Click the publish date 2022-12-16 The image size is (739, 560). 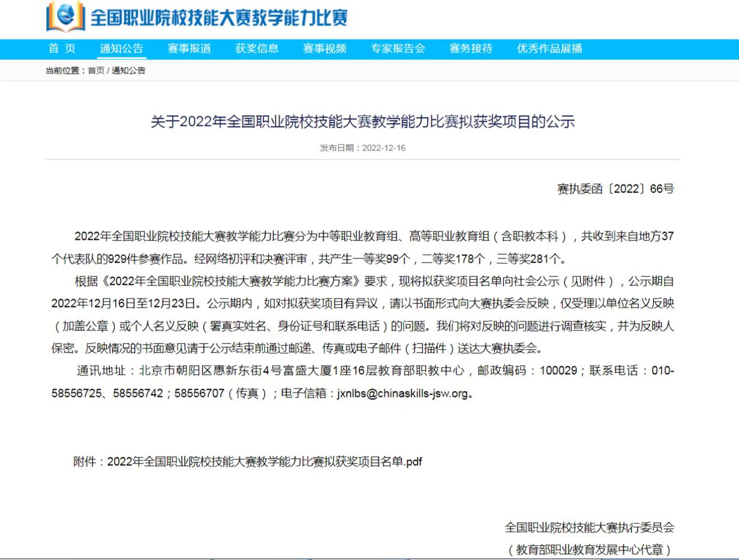coord(384,147)
